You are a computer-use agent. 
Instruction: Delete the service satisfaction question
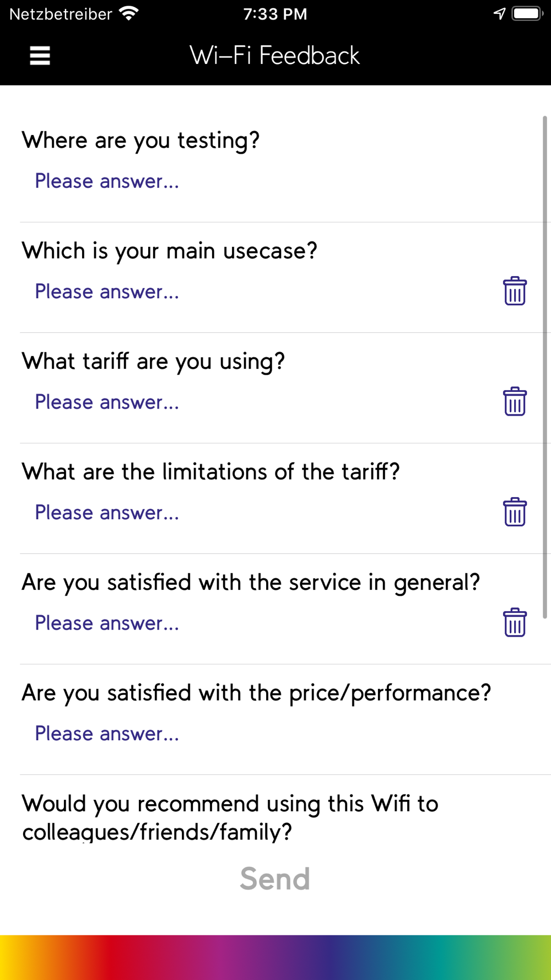point(515,623)
